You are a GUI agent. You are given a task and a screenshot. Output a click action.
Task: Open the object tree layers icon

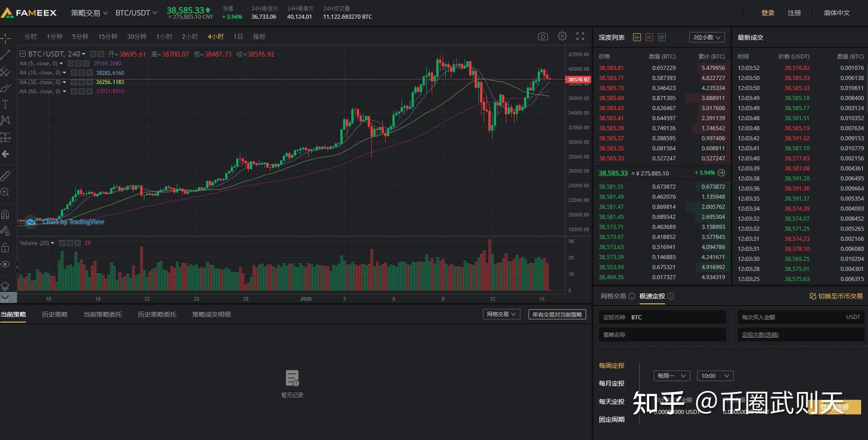(x=5, y=286)
